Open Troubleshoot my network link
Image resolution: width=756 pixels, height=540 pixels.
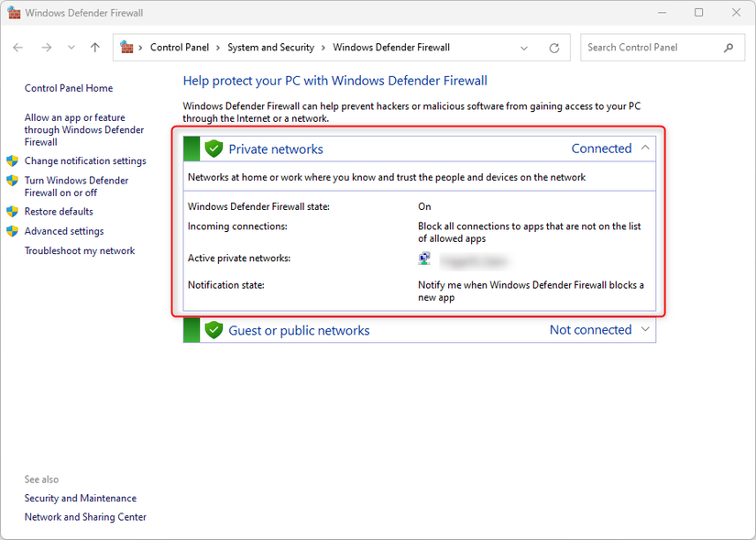(x=80, y=251)
